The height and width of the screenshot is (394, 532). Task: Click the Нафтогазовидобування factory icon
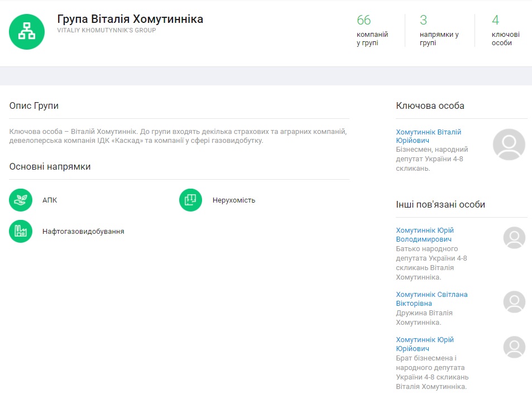click(21, 231)
